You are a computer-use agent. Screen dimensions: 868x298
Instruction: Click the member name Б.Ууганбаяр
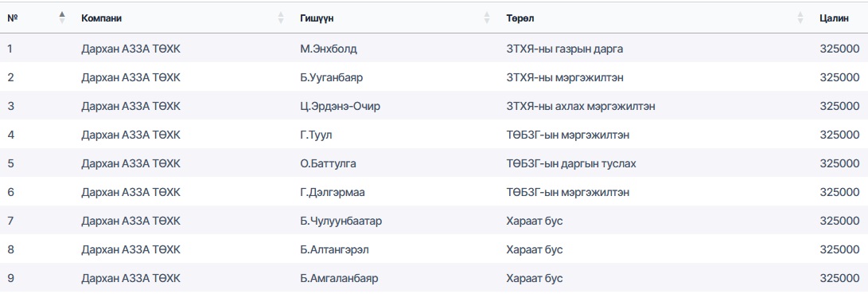[x=332, y=77]
